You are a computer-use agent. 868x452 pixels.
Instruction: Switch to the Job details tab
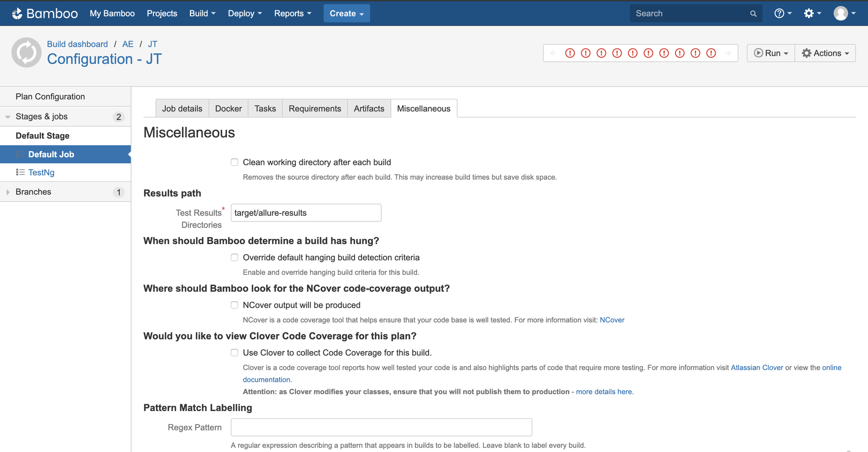182,108
